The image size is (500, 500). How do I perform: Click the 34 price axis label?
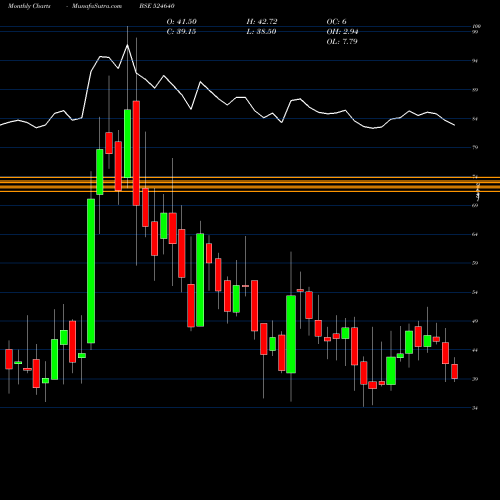point(475,408)
